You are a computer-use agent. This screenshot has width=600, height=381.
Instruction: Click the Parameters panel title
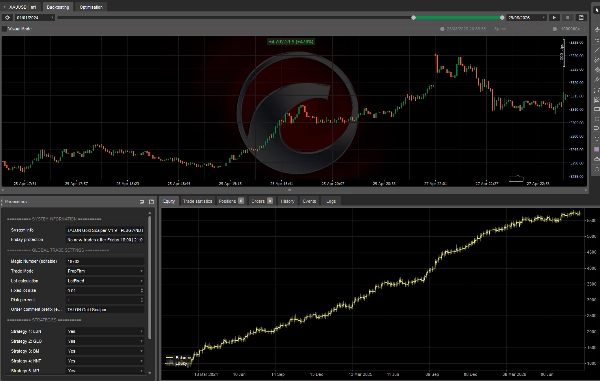16,202
